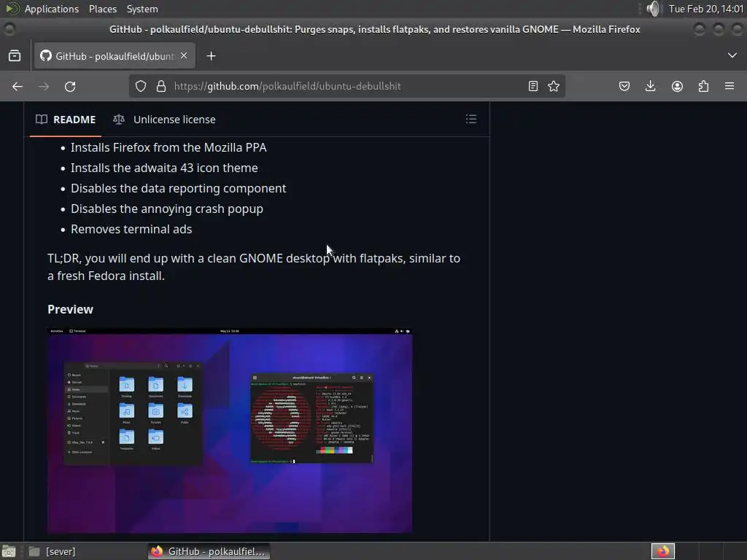Screen dimensions: 747x560
Task: Open the README outline list icon
Action: tap(471, 119)
